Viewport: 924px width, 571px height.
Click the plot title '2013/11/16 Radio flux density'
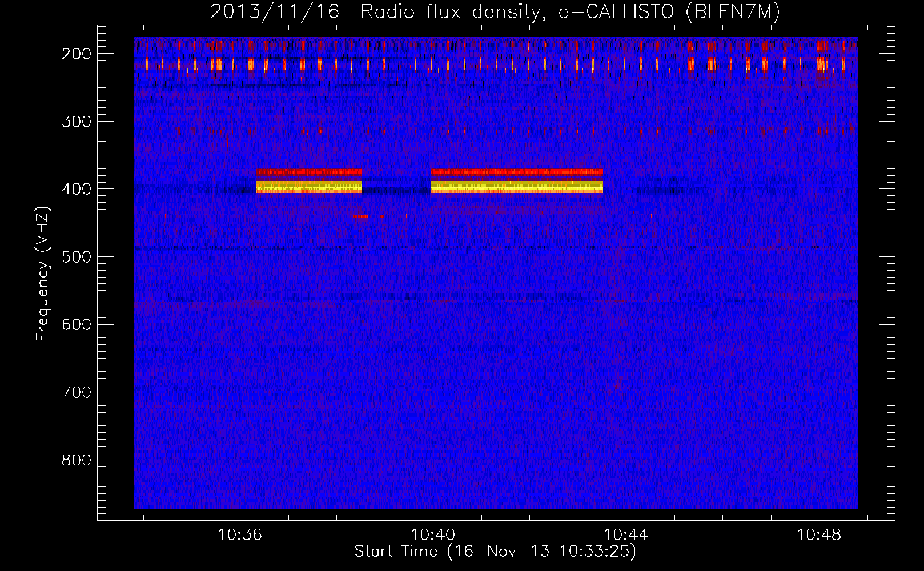(375, 12)
